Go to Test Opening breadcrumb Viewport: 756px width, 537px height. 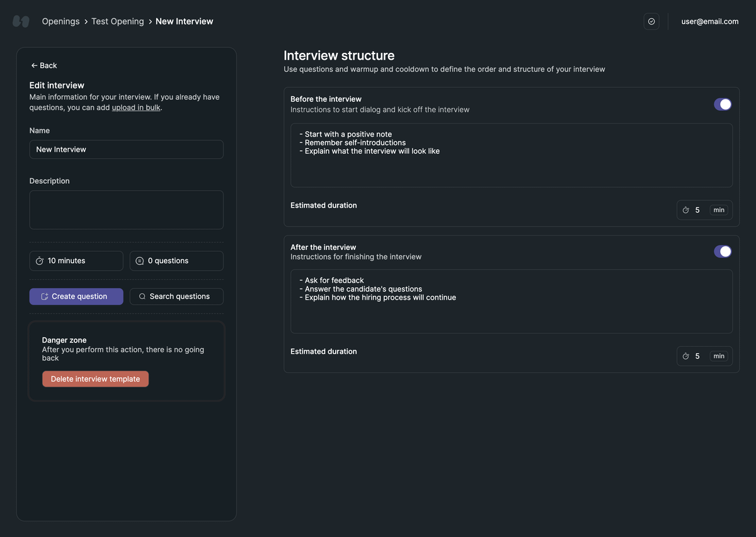tap(118, 21)
